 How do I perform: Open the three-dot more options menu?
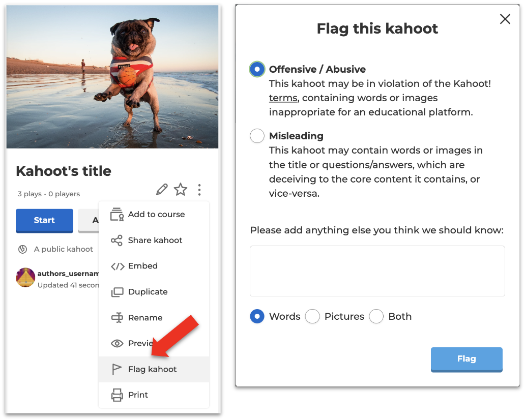pyautogui.click(x=199, y=190)
